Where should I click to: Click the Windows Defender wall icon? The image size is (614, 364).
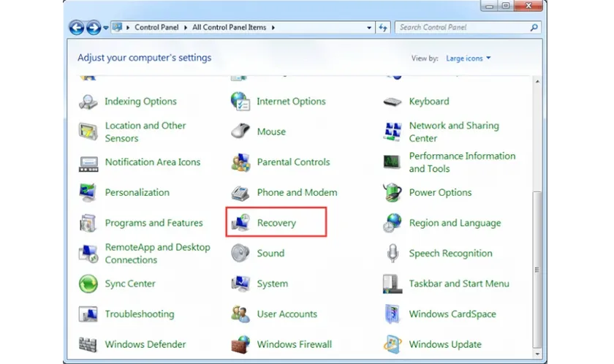tap(88, 344)
